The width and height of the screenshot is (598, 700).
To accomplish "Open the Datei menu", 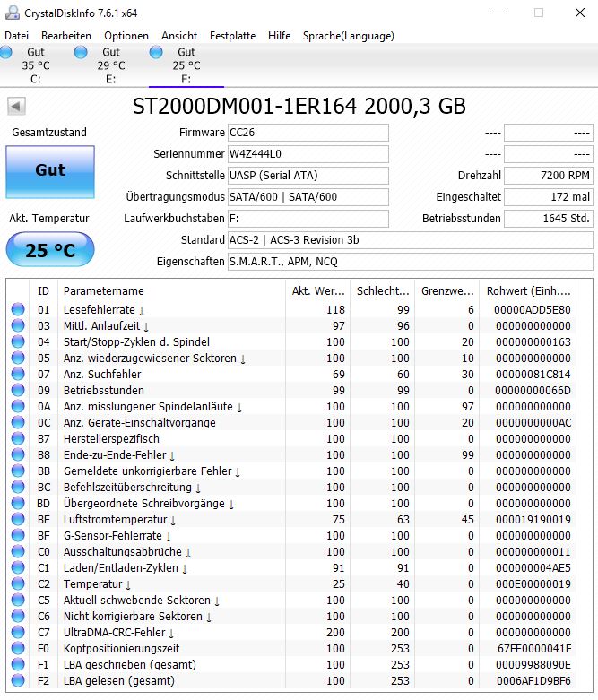I will click(16, 36).
